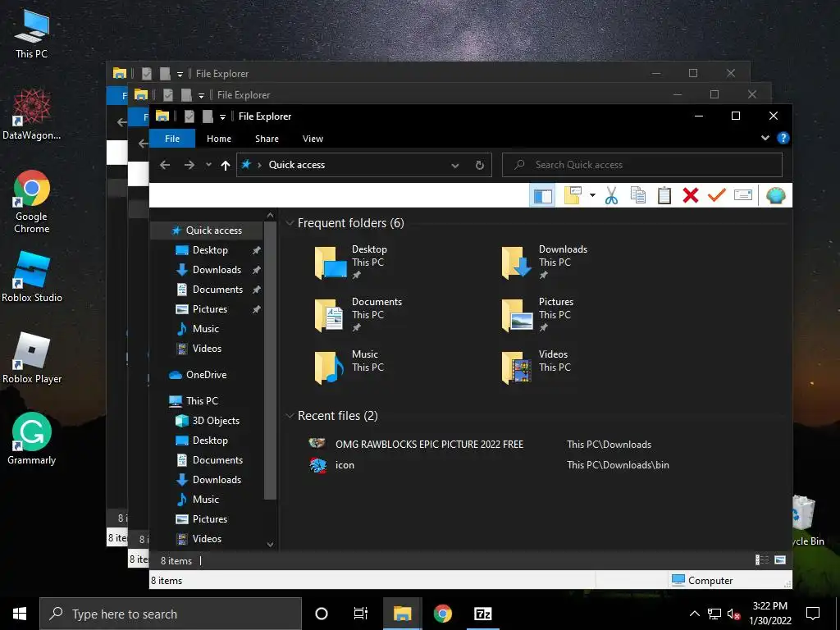This screenshot has width=840, height=630.
Task: Select the Desktop frequent folder icon
Action: [x=331, y=263]
